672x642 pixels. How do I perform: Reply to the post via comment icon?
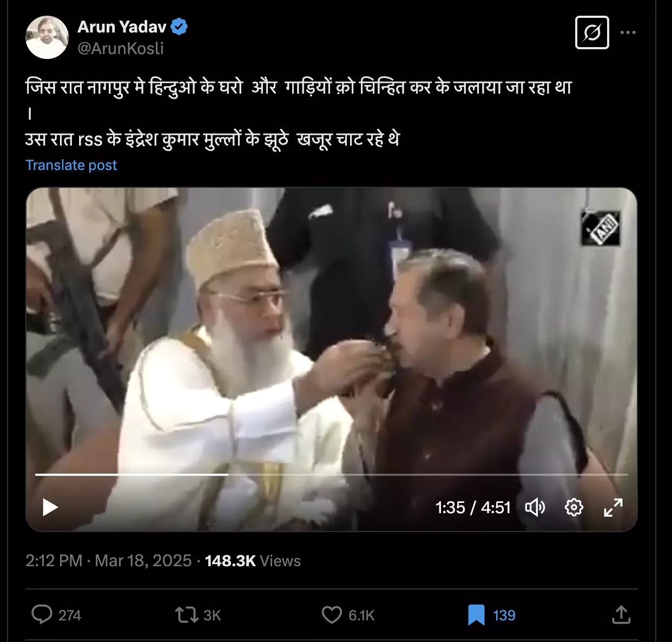click(x=42, y=615)
